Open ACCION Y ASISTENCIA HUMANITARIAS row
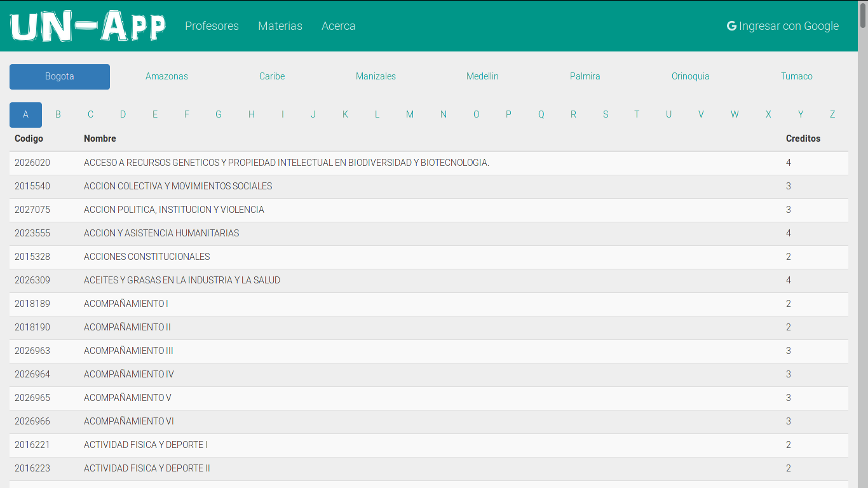 click(x=429, y=234)
